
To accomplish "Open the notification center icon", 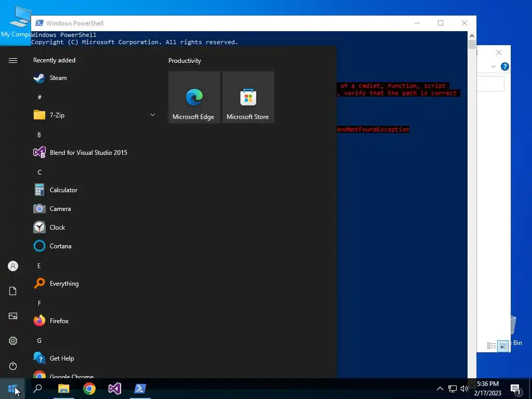I will [x=515, y=389].
